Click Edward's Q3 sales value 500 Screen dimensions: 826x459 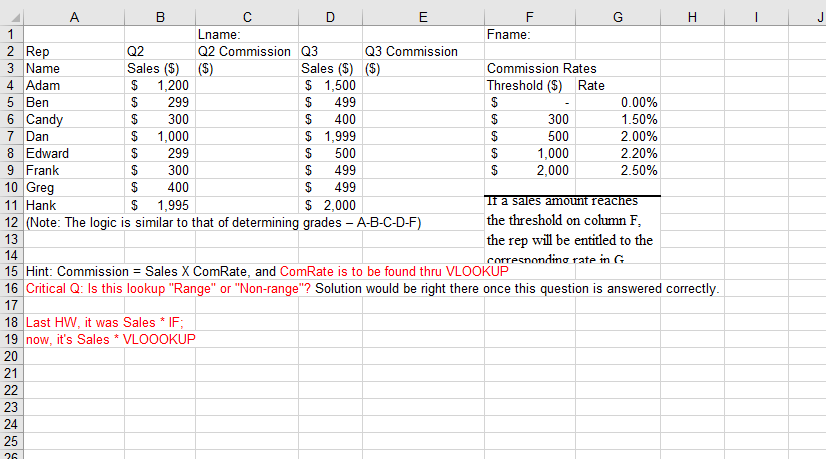click(x=330, y=153)
